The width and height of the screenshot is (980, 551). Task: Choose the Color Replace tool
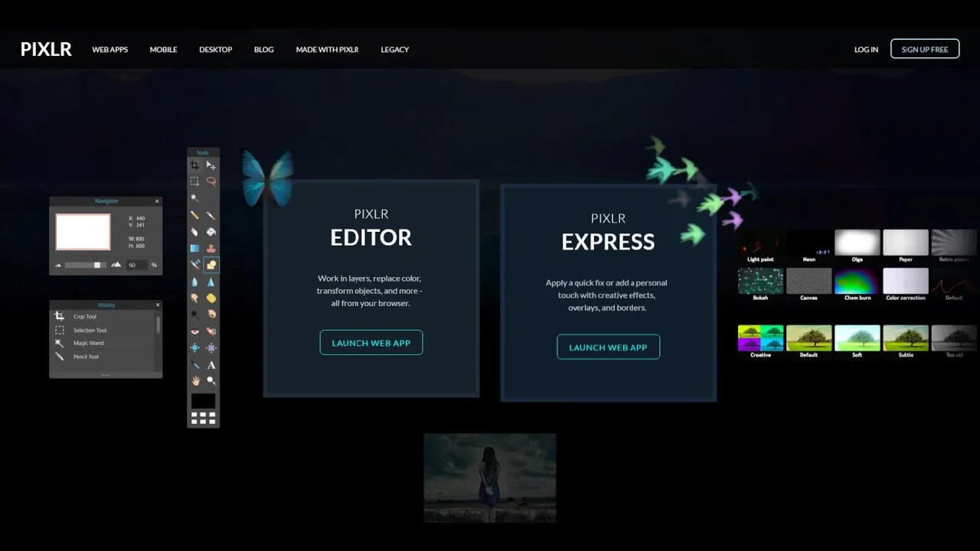[x=195, y=265]
